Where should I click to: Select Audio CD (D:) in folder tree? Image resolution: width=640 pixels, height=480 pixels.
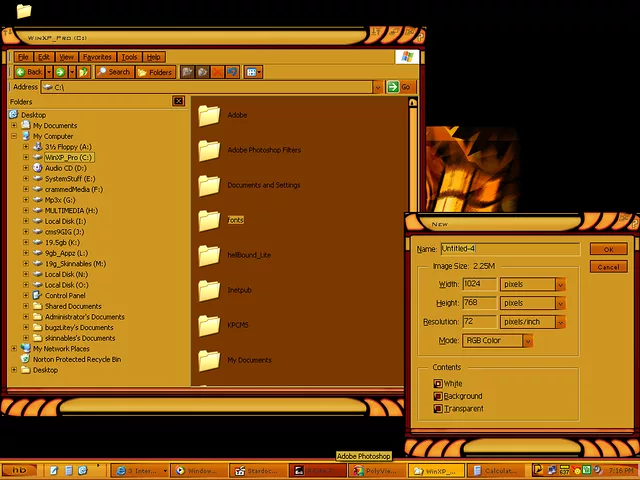[65, 168]
